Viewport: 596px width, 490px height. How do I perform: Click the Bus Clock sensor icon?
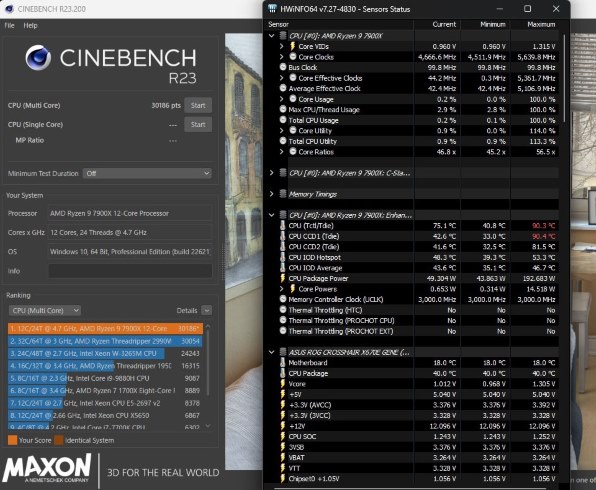[283, 67]
